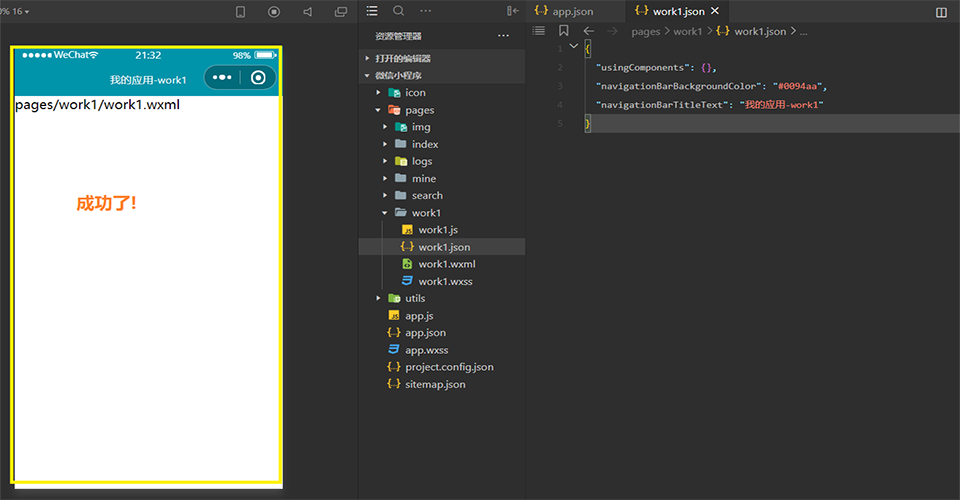This screenshot has width=960, height=500.
Task: Click the closing brace on line 5
Action: click(587, 124)
